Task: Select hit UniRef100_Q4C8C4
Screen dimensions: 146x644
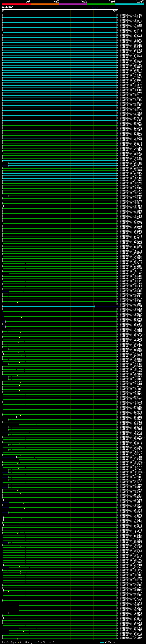Action: (x=131, y=146)
